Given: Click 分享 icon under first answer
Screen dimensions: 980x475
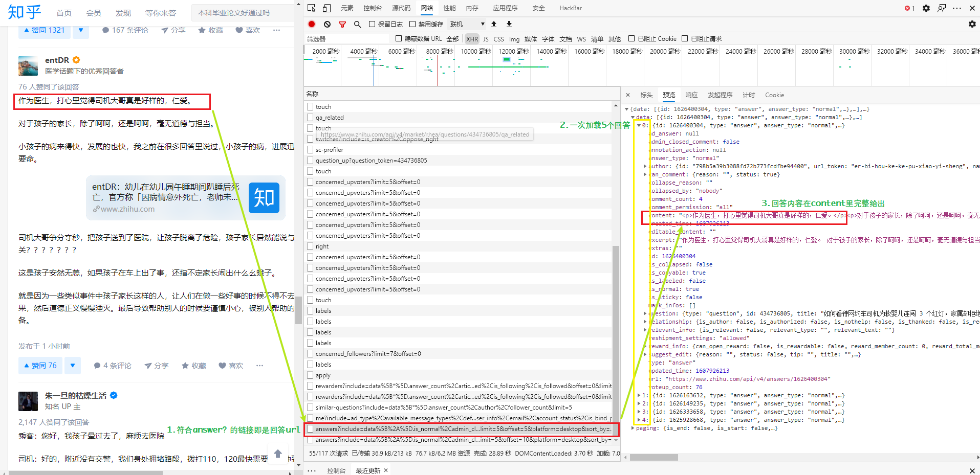Looking at the screenshot, I should (164, 30).
